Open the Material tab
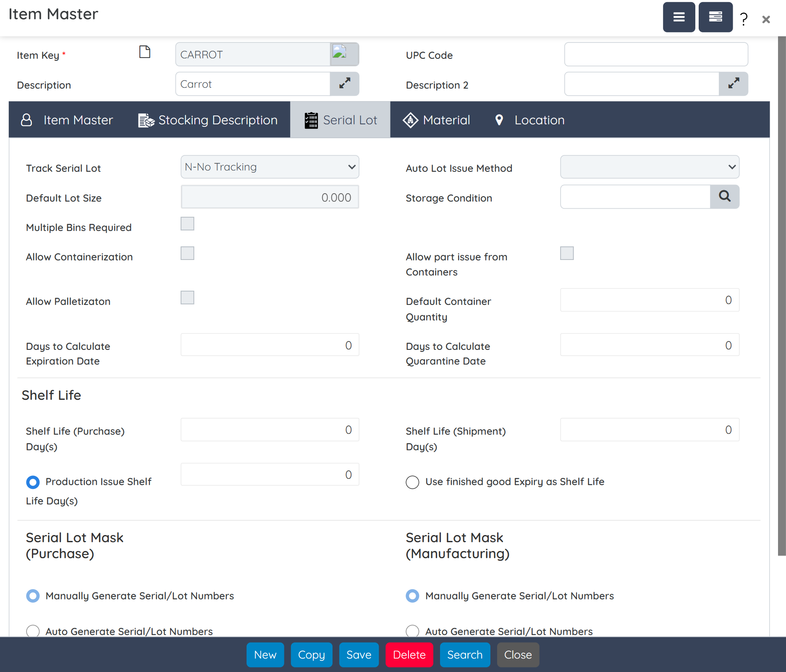The image size is (786, 672). [436, 120]
